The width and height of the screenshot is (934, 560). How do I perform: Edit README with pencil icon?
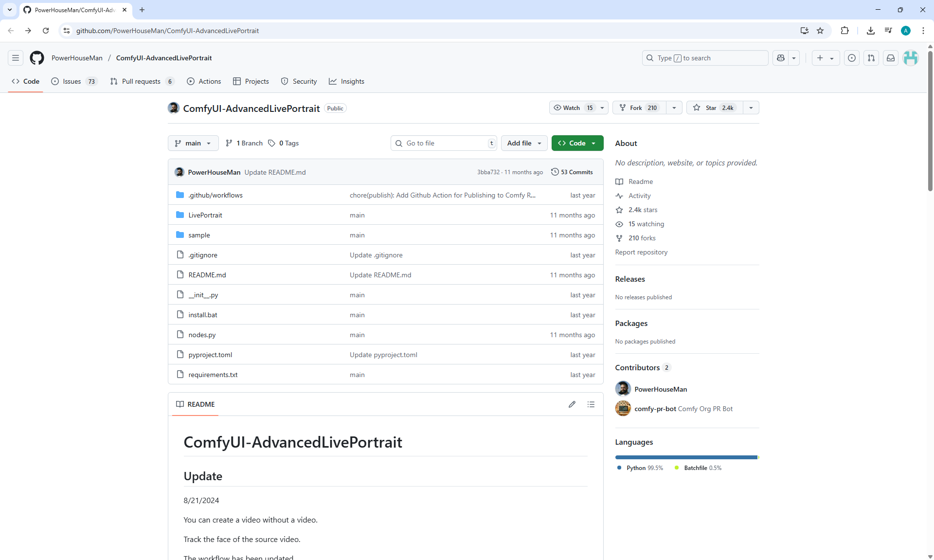(572, 404)
